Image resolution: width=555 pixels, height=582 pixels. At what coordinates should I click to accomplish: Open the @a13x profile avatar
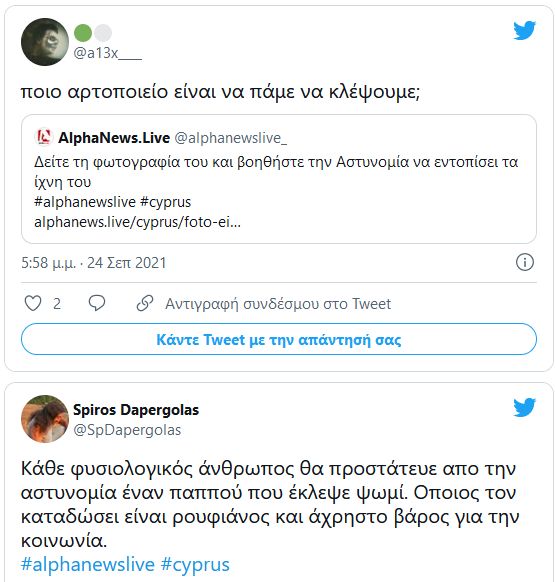pyautogui.click(x=45, y=42)
